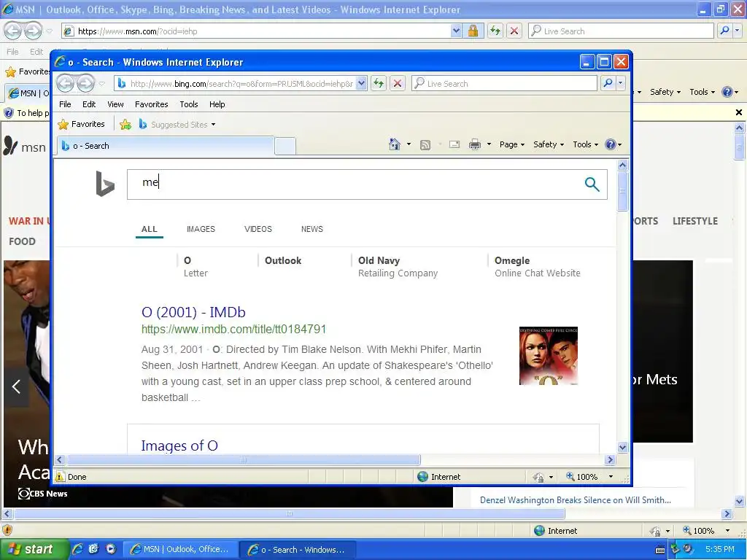Click the Read Mail icon
The height and width of the screenshot is (560, 747).
[454, 144]
